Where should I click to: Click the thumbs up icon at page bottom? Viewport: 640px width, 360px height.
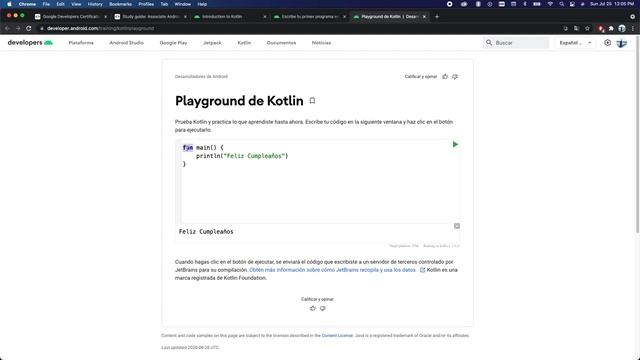[313, 308]
